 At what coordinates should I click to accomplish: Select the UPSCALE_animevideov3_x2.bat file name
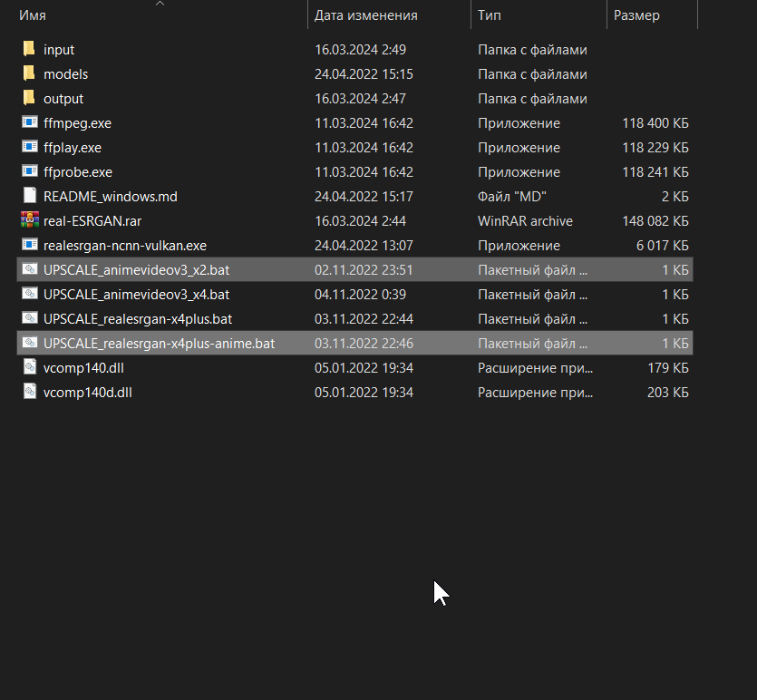pyautogui.click(x=136, y=270)
